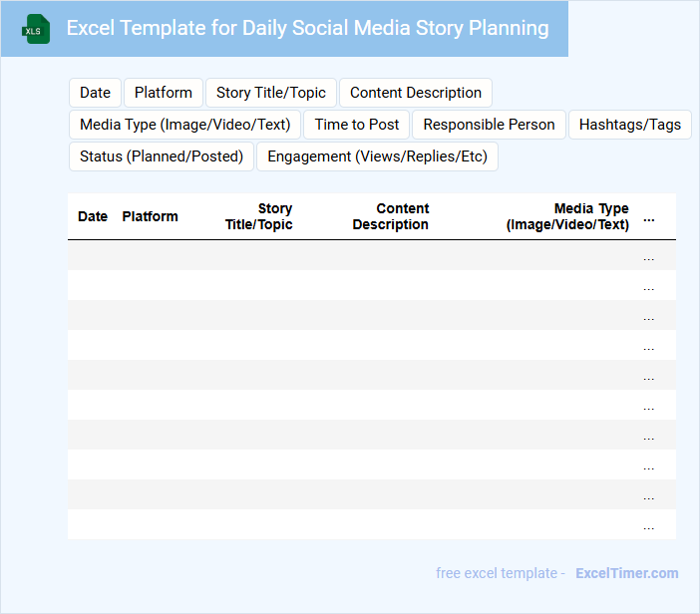Expand the ellipsis in the first table row
This screenshot has height=614, width=700.
coord(649,256)
